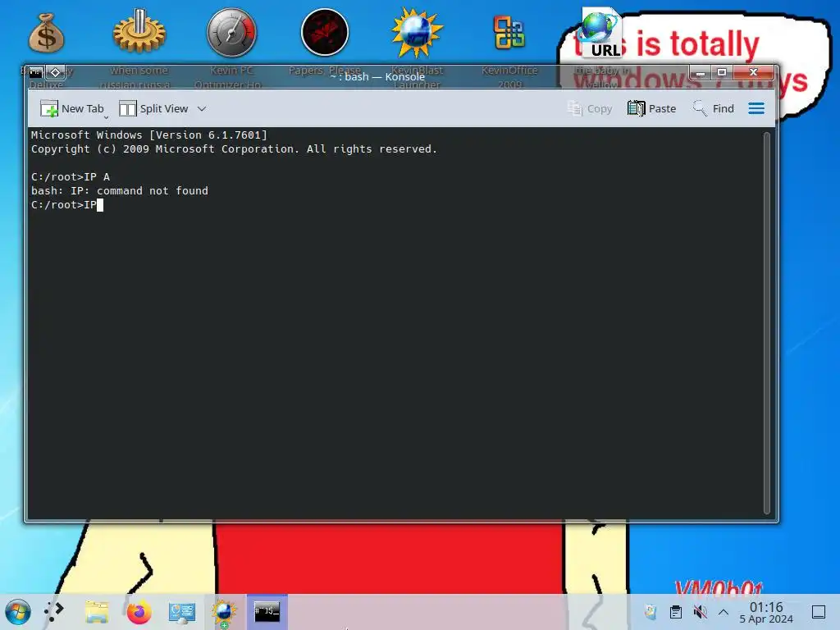The width and height of the screenshot is (840, 630).
Task: Open the clipboard tray icon
Action: tap(676, 612)
